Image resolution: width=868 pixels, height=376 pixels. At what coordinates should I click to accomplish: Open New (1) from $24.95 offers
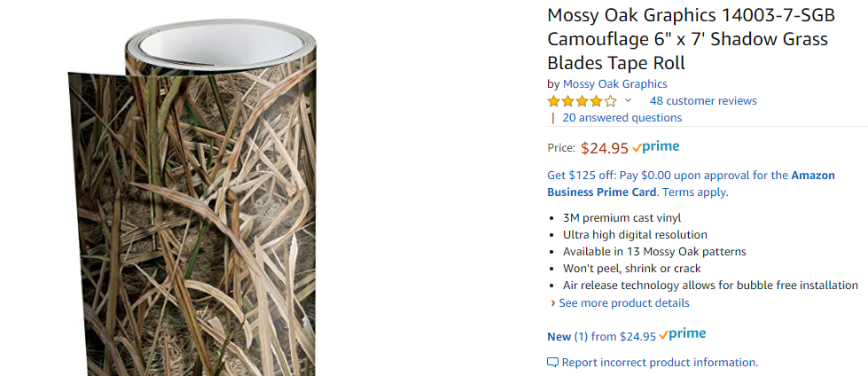coord(602,336)
